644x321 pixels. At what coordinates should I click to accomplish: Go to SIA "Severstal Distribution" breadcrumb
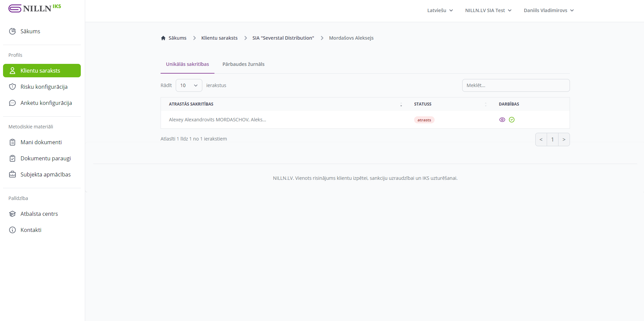(x=283, y=38)
